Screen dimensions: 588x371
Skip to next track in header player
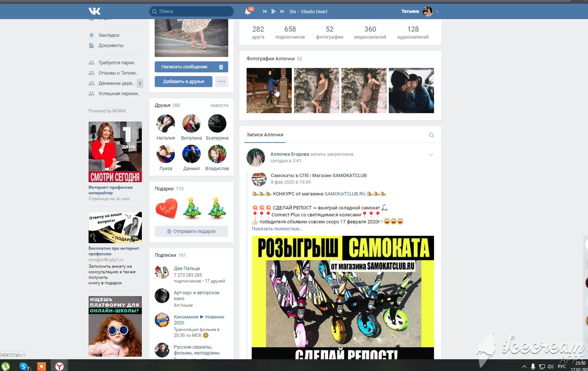tap(282, 11)
